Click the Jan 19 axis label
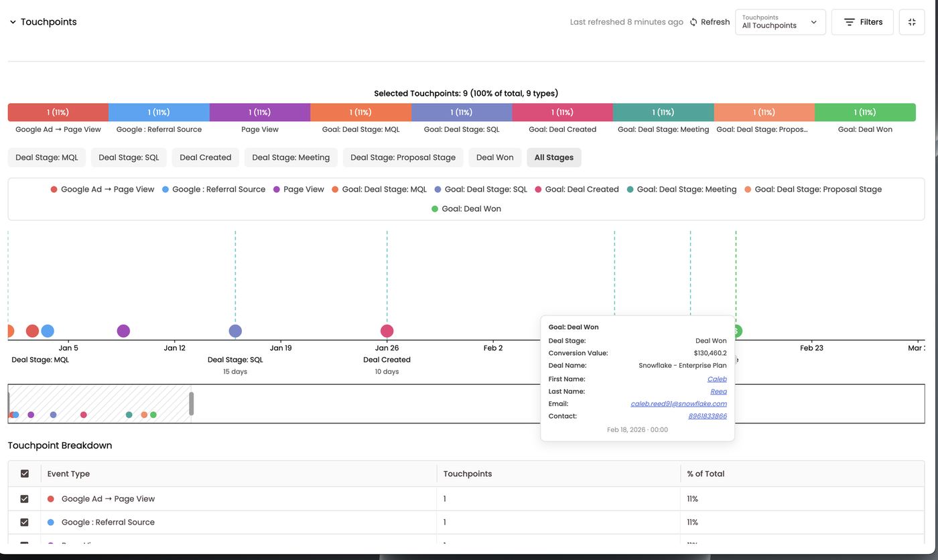The image size is (938, 560). (281, 348)
